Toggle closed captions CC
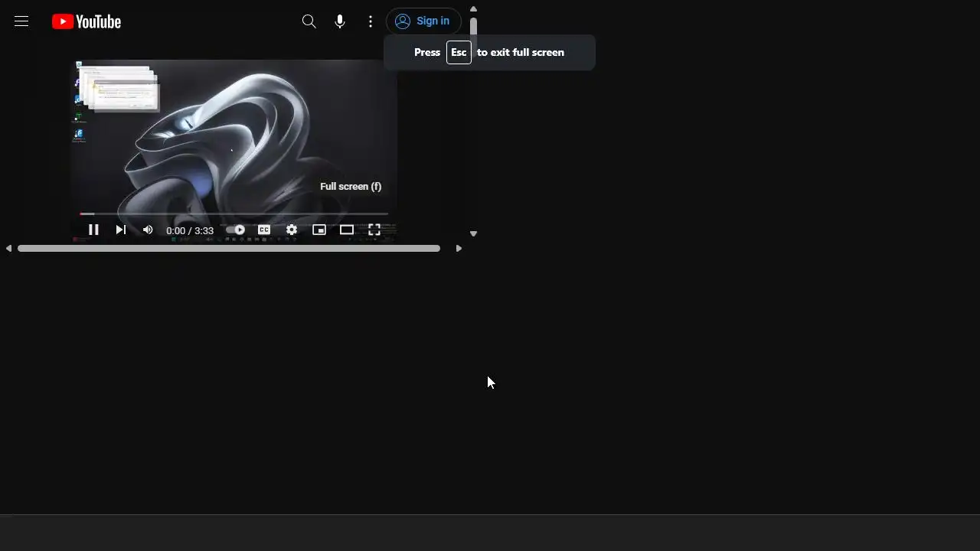This screenshot has height=551, width=980. pyautogui.click(x=264, y=230)
